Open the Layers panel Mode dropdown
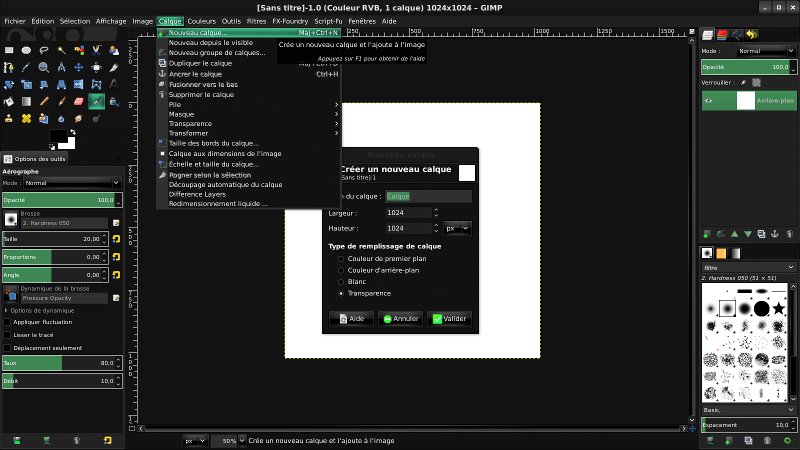Viewport: 800px width, 450px height. (x=766, y=51)
